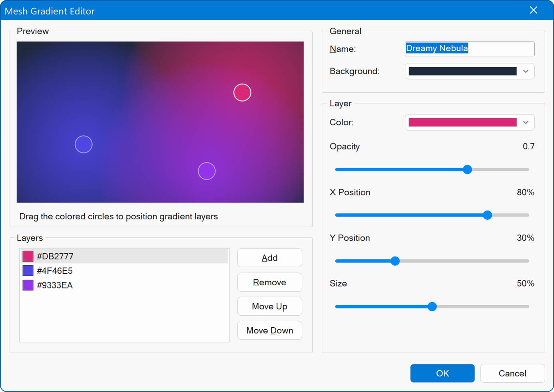Viewport: 554px width, 392px height.
Task: Select the #DB2777 layer in list
Action: [x=124, y=256]
